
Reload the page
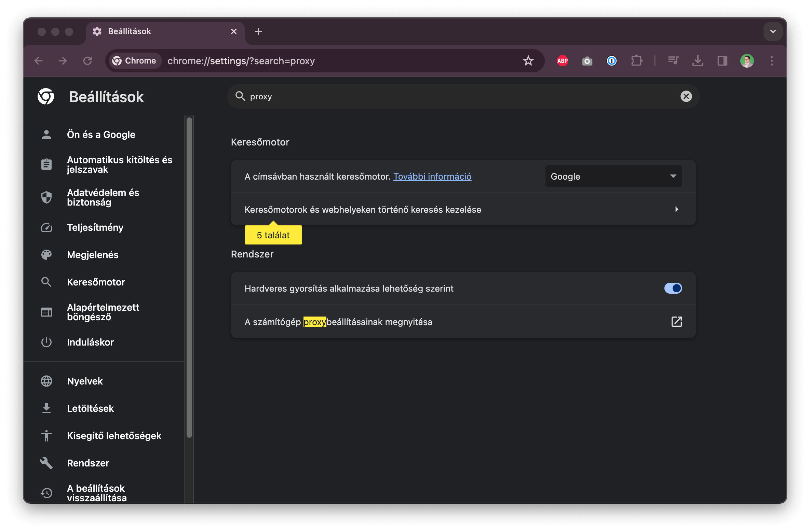click(87, 61)
